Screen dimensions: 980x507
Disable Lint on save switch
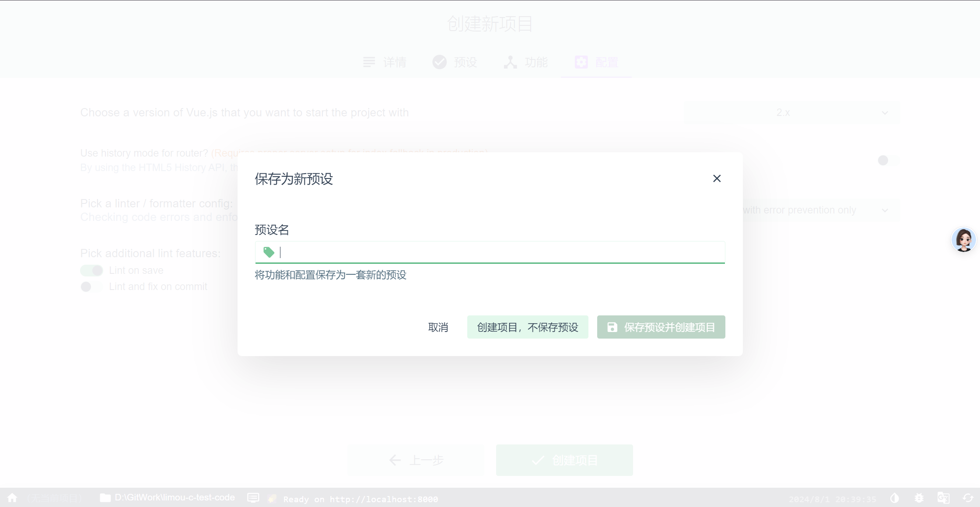[x=91, y=270]
